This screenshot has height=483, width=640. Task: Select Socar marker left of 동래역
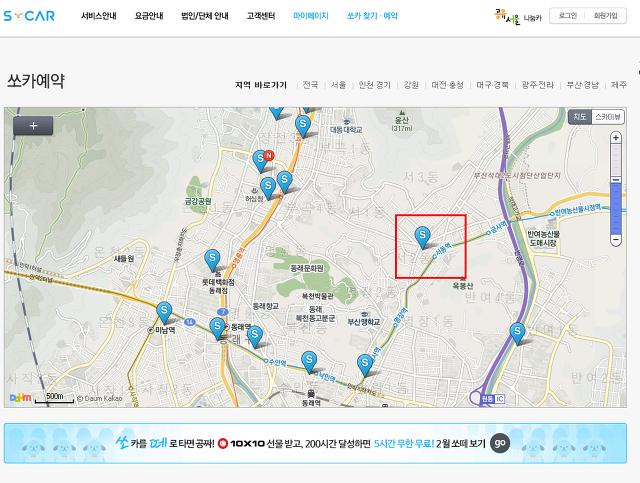tap(217, 328)
